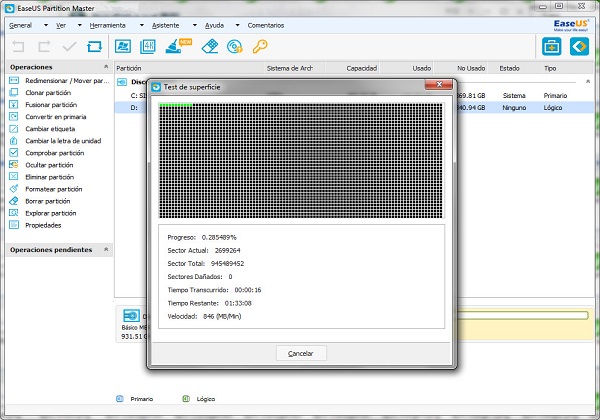Select the C: partition row
600x420 pixels.
point(354,95)
